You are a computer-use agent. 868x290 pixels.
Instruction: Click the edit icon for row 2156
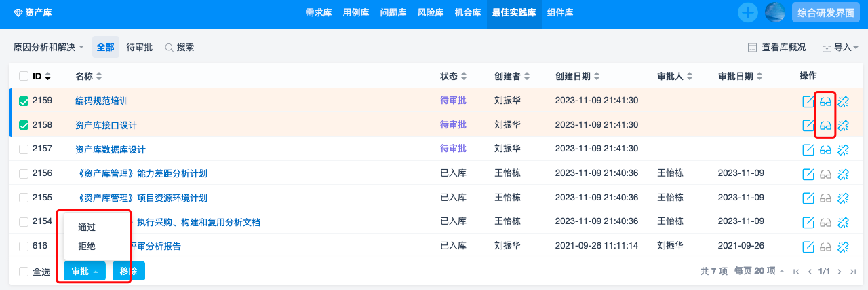(x=808, y=174)
